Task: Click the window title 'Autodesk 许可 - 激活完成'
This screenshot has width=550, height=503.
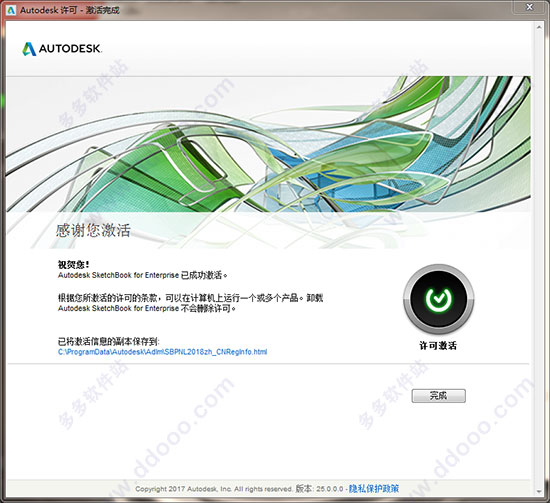Action: 70,10
